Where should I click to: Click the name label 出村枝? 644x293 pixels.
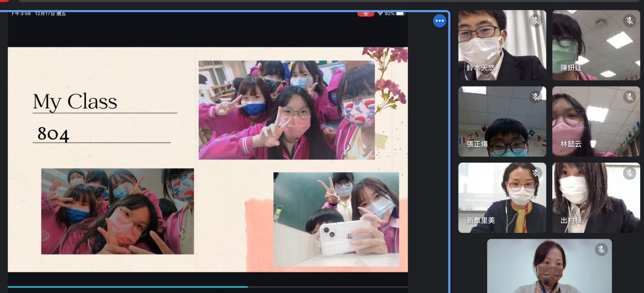tap(571, 221)
